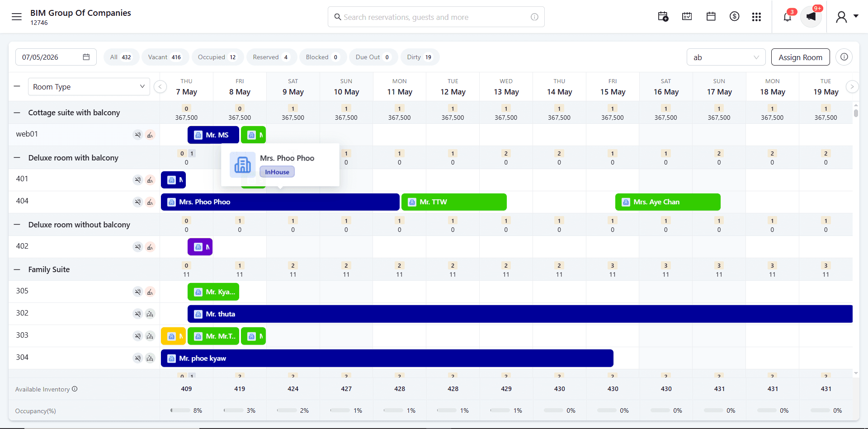Collapse the Deluxe room without balcony group
The height and width of the screenshot is (429, 868).
click(17, 225)
